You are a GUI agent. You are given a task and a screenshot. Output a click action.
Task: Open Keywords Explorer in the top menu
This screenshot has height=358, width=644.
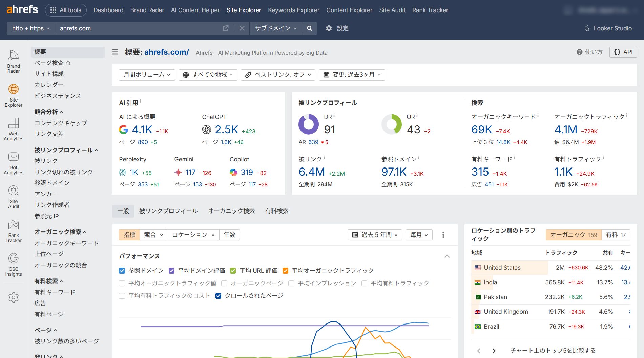(x=293, y=10)
